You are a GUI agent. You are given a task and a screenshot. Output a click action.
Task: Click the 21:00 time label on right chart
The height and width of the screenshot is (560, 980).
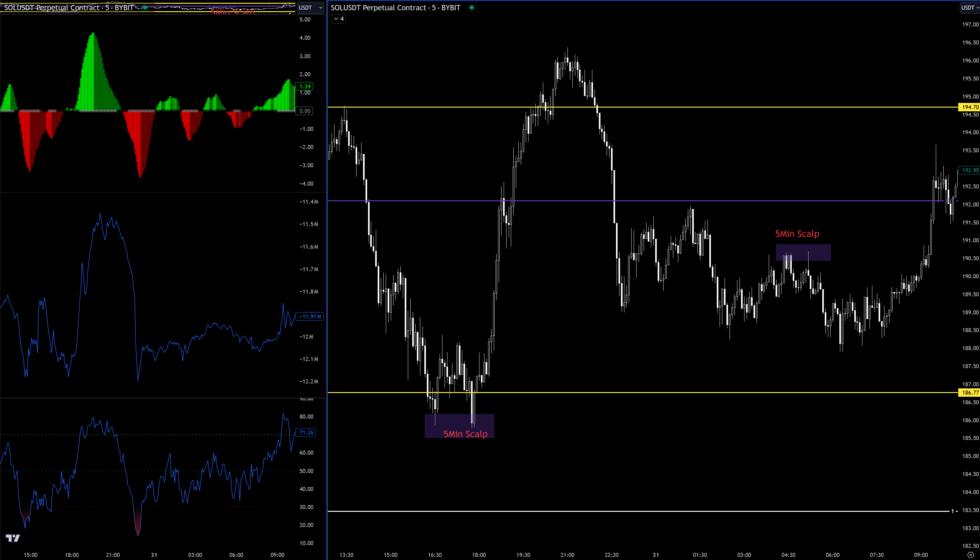coord(567,555)
